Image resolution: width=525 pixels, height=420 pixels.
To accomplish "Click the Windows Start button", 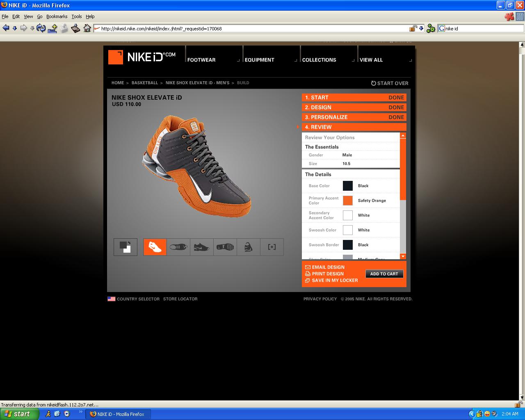I will [19, 414].
